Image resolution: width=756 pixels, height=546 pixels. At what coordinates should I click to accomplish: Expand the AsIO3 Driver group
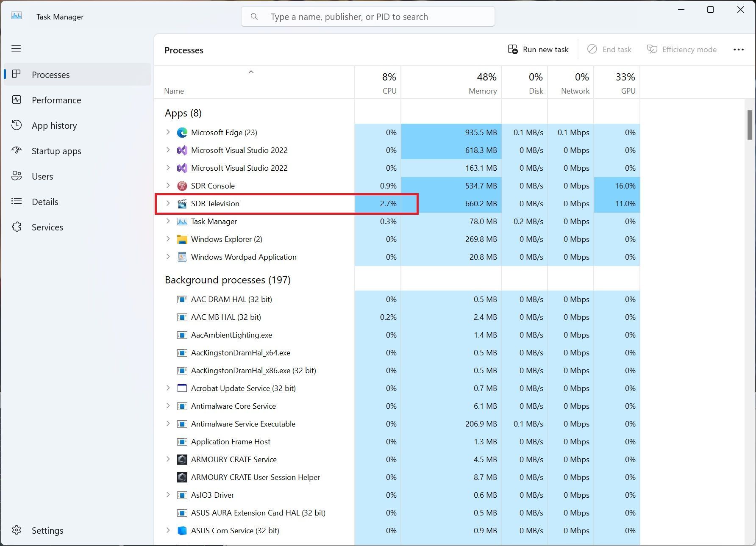(x=168, y=495)
